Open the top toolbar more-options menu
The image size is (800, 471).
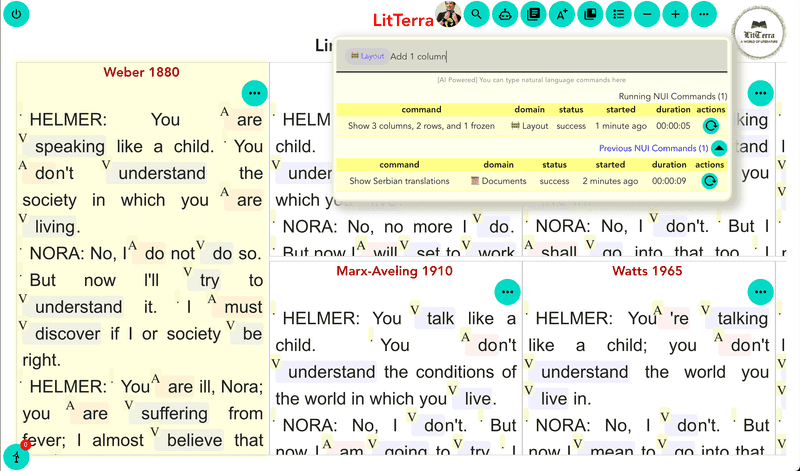(x=704, y=14)
